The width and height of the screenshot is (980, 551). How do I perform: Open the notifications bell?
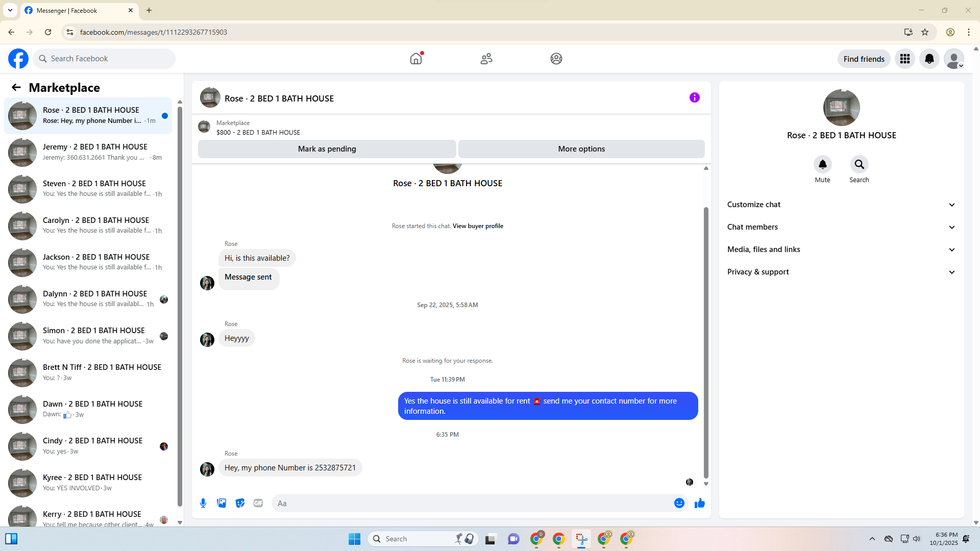click(929, 59)
